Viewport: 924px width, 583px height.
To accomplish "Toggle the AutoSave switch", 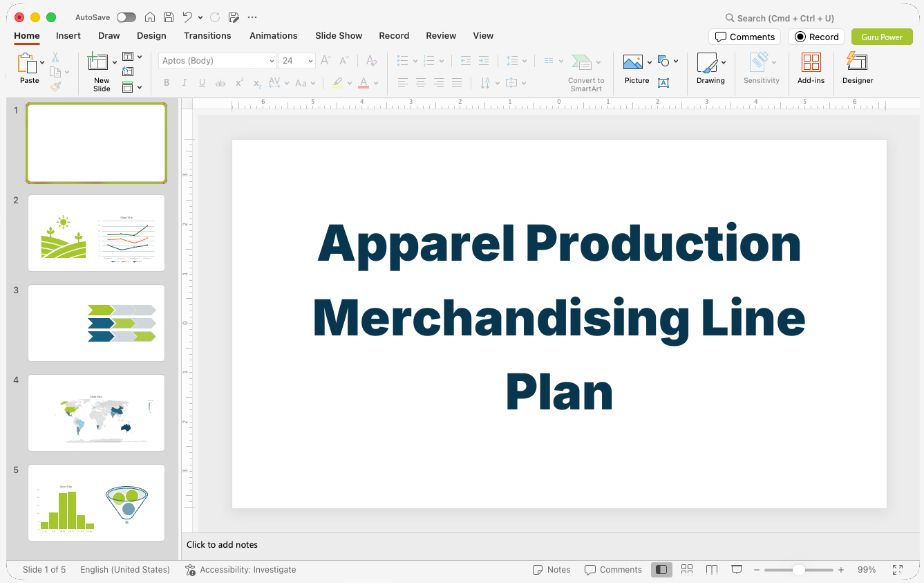I will pyautogui.click(x=126, y=17).
